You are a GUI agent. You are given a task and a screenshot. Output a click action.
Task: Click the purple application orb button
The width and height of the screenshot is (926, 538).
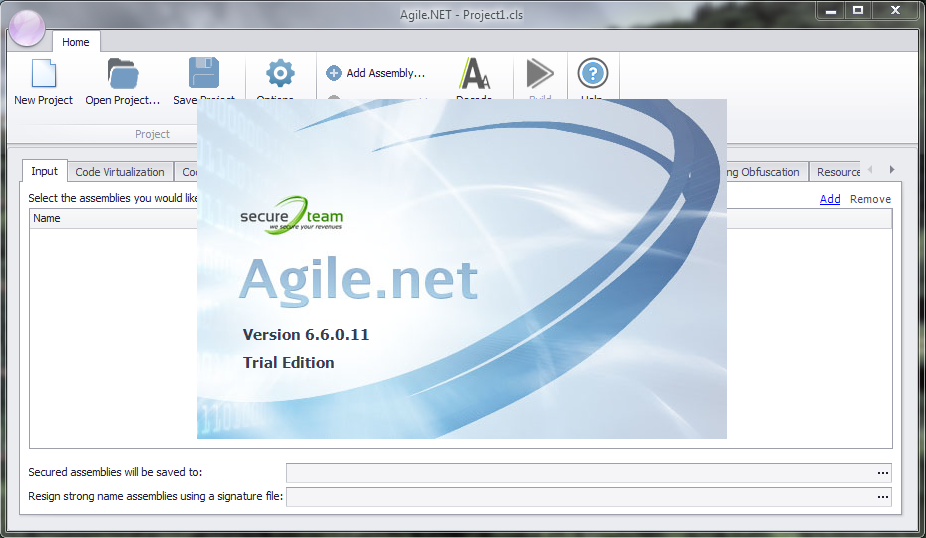coord(27,28)
